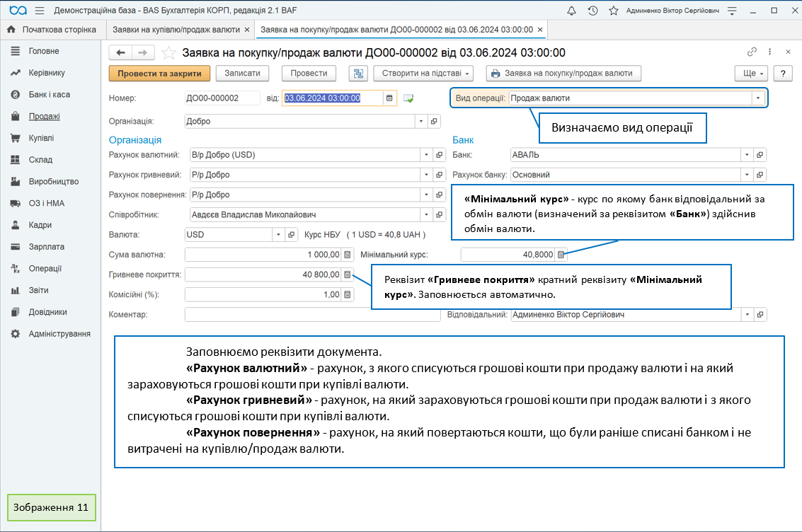The image size is (802, 532).
Task: Expand the Валюта dropdown
Action: coord(278,235)
